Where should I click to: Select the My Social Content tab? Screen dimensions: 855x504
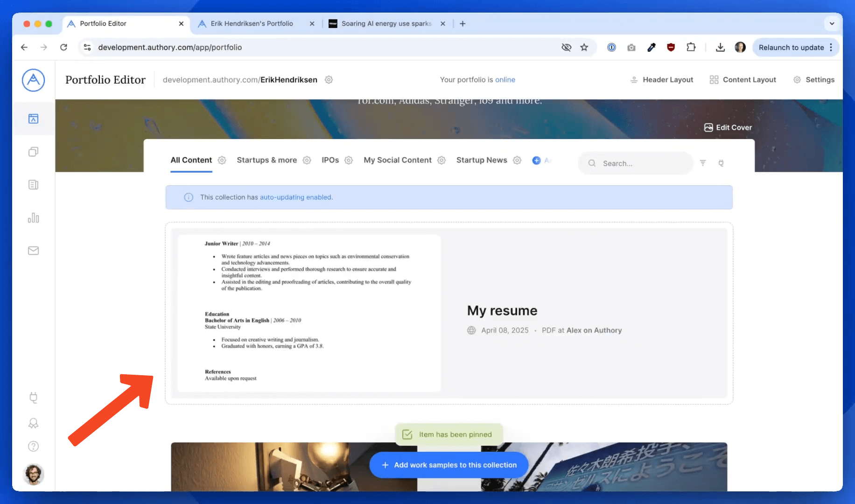(398, 160)
